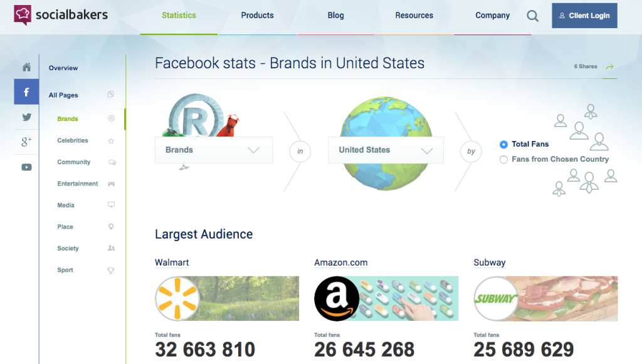Select Fans from Chosen Country option
This screenshot has width=642, height=364.
point(503,160)
